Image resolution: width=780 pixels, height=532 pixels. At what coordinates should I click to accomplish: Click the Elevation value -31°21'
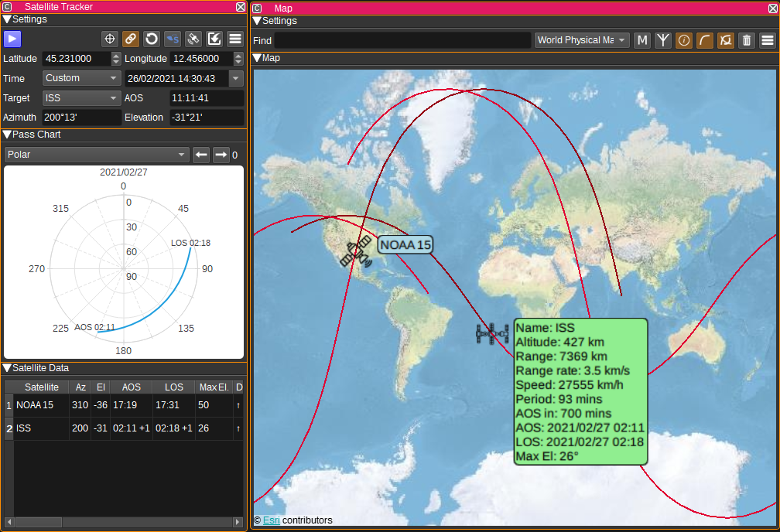[x=207, y=118]
